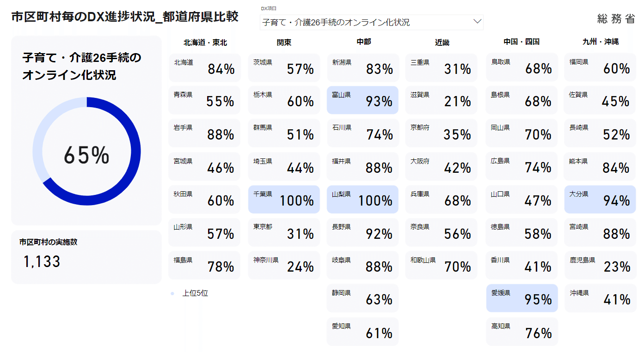644x352 pixels.
Task: Click the 子育て・介護26手続 dropdown field text
Action: click(x=336, y=22)
